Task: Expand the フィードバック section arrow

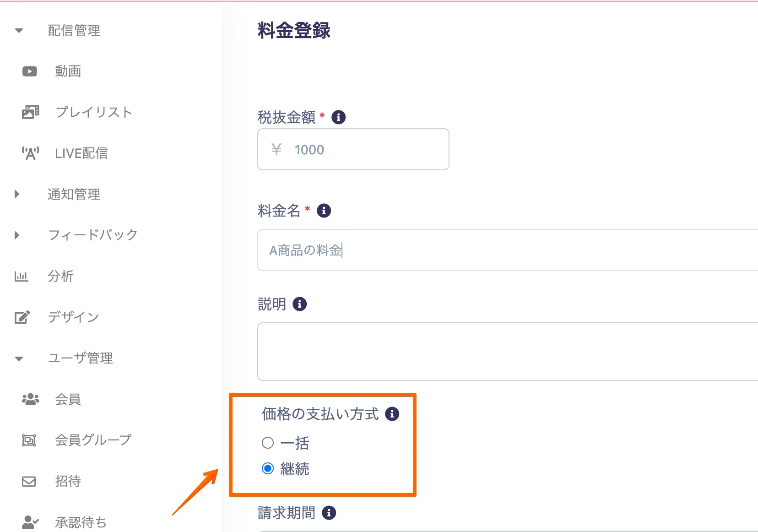Action: (x=17, y=235)
